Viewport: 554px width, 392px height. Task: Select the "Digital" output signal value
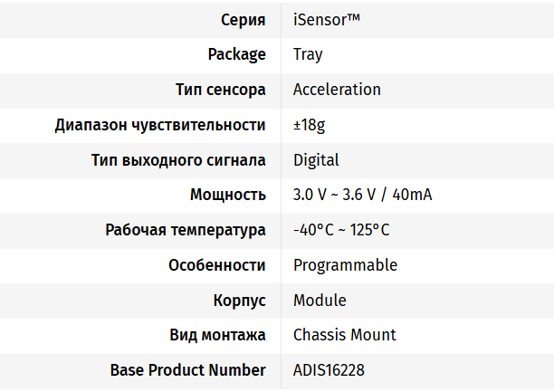tap(316, 160)
